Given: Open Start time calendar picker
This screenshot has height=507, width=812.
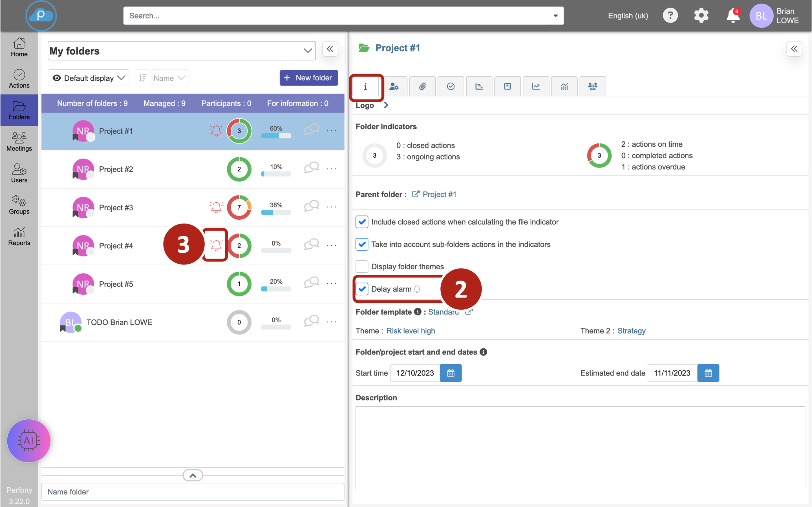Looking at the screenshot, I should point(450,373).
